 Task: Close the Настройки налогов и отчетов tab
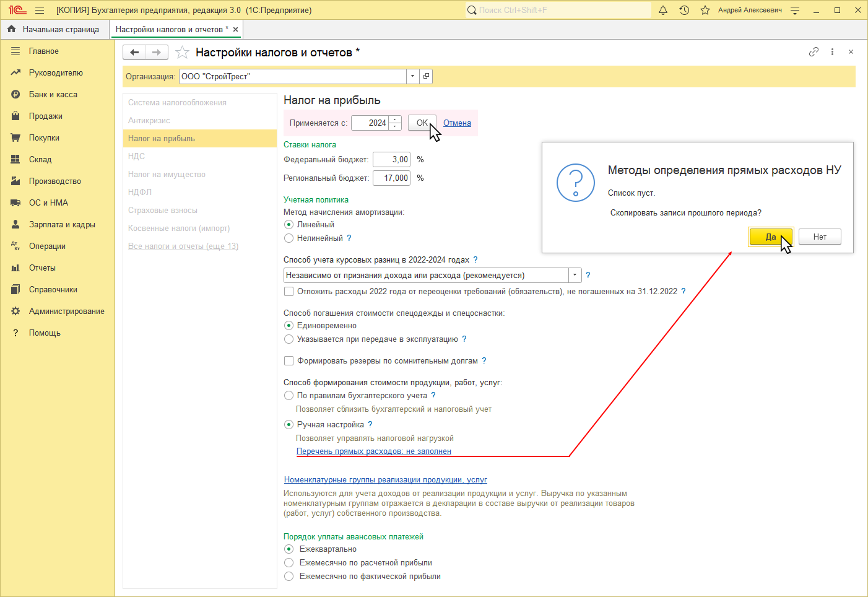236,29
